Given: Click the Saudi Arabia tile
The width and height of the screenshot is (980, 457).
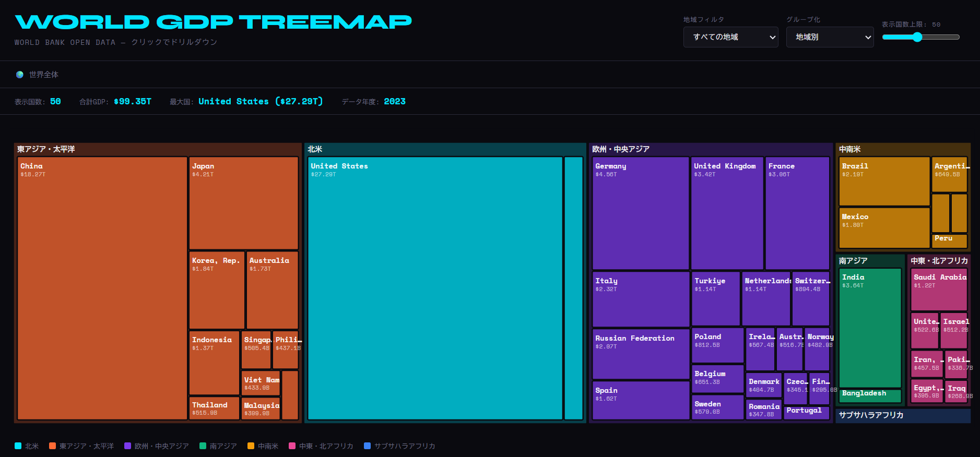Looking at the screenshot, I should click(x=939, y=290).
